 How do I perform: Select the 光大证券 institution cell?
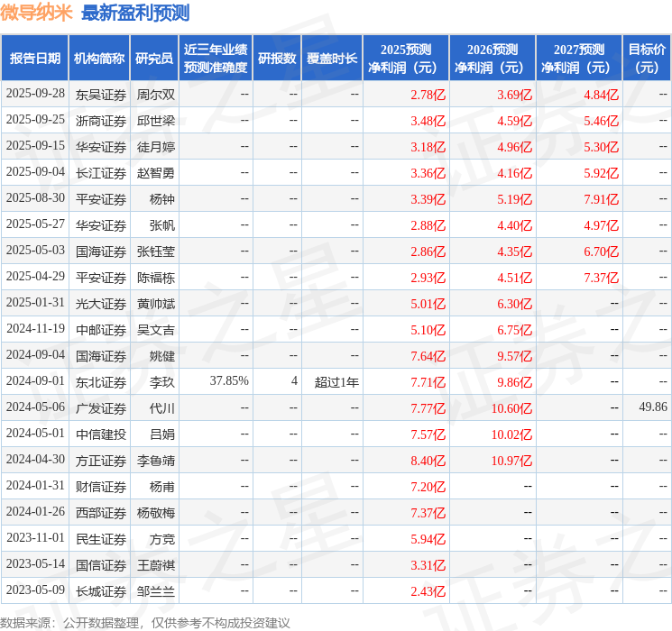101,304
